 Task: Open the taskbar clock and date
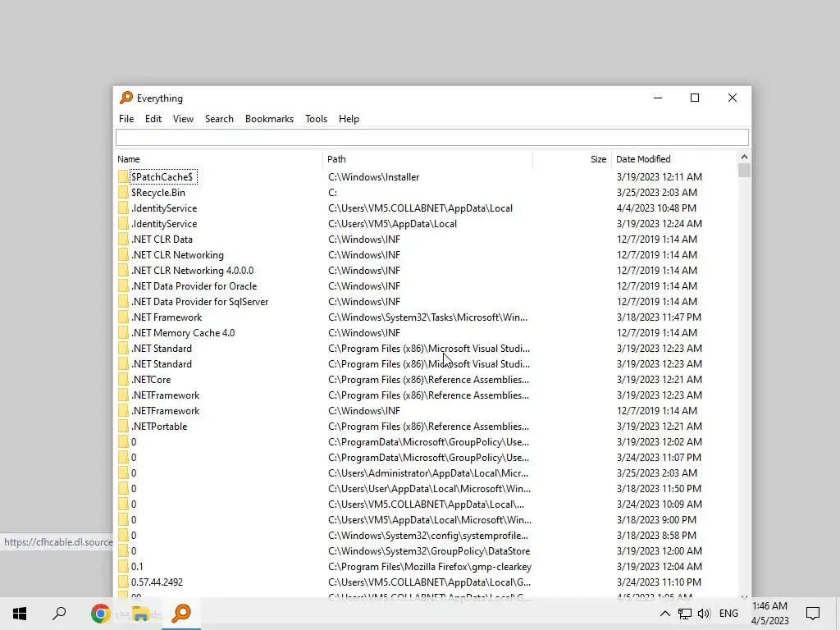[769, 614]
